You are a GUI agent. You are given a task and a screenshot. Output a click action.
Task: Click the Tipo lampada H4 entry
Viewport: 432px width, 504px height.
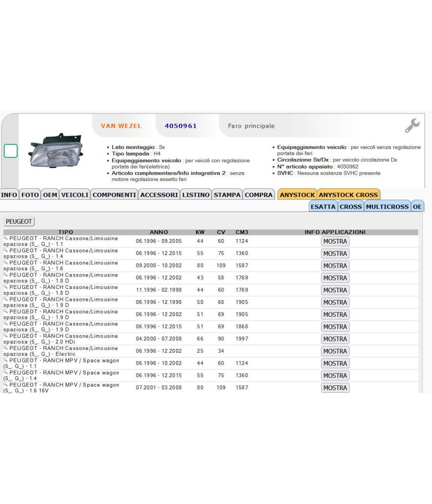coord(136,154)
